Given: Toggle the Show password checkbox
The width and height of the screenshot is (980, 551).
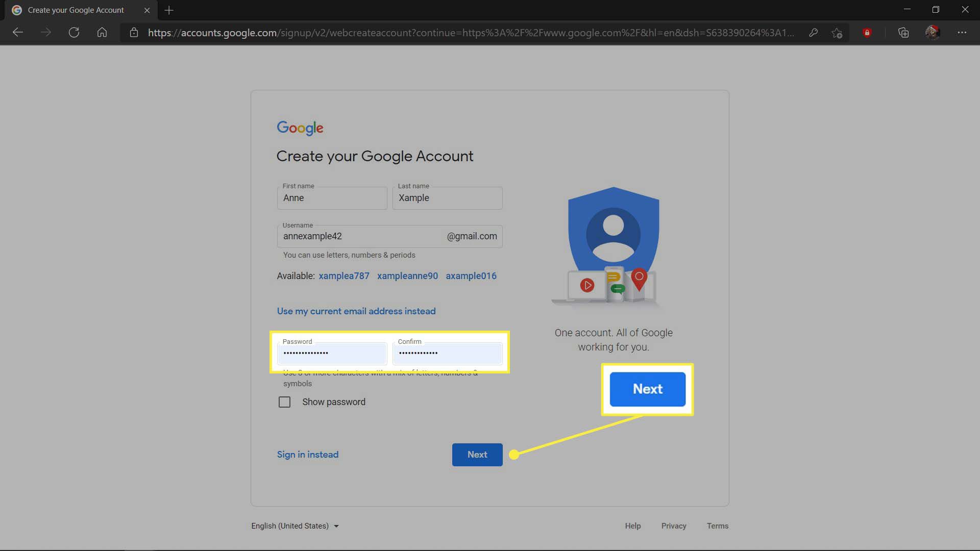Looking at the screenshot, I should point(283,402).
